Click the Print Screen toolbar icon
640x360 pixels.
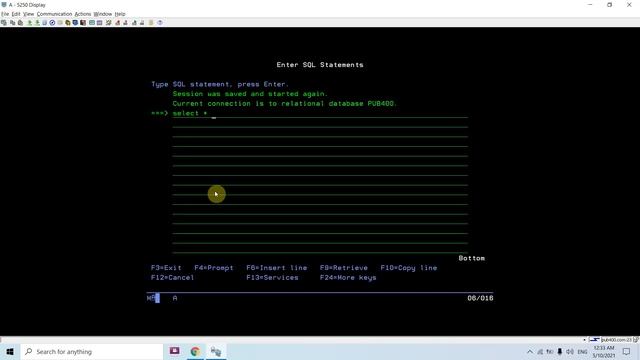pyautogui.click(x=4, y=22)
